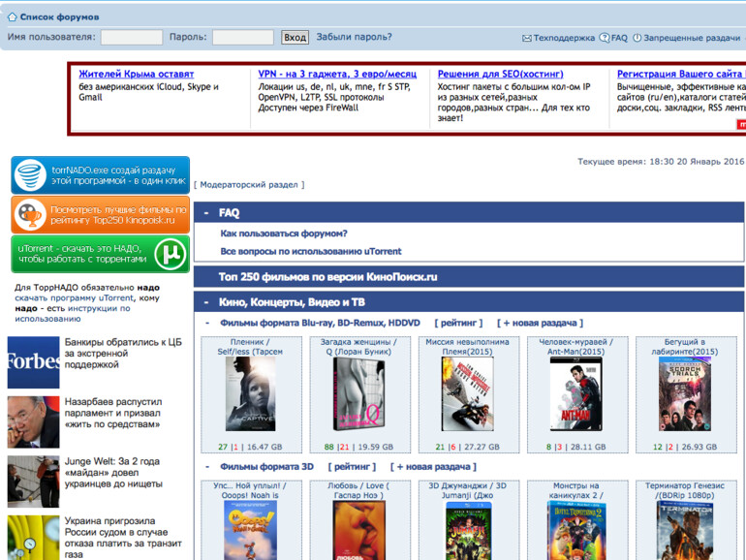This screenshot has width=746, height=560.
Task: Open Junge Welt майдан news headline
Action: tap(113, 473)
